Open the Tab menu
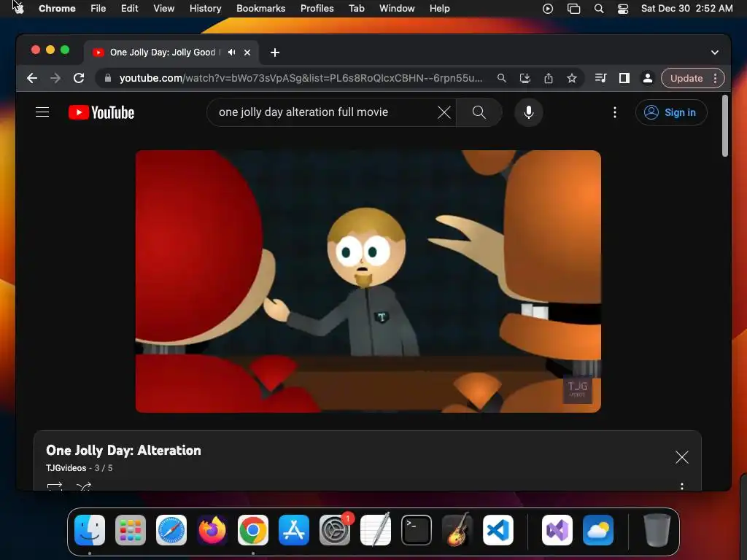 [x=356, y=9]
